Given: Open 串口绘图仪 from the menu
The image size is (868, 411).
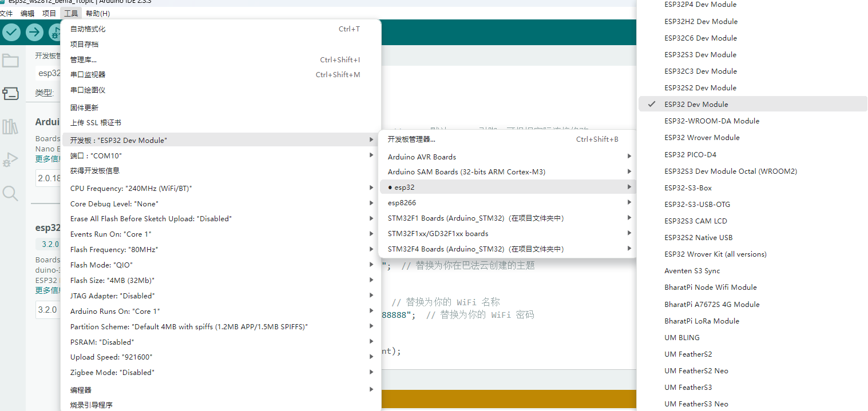Looking at the screenshot, I should (221, 90).
